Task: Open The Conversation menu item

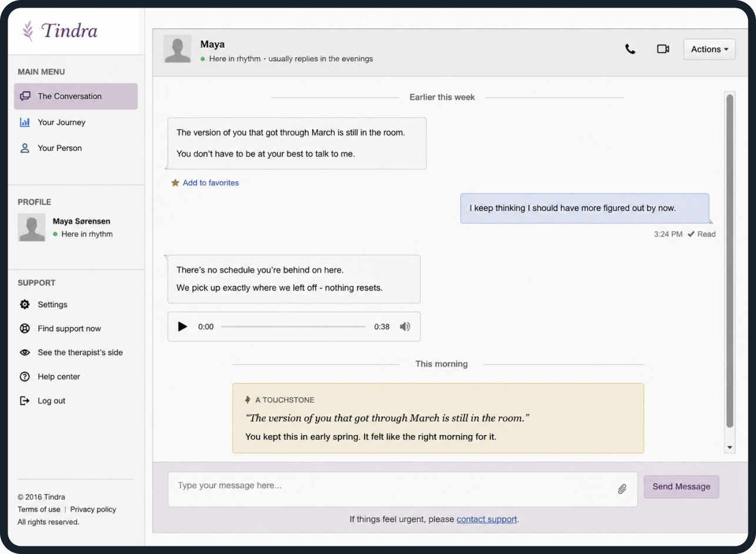Action: (76, 96)
